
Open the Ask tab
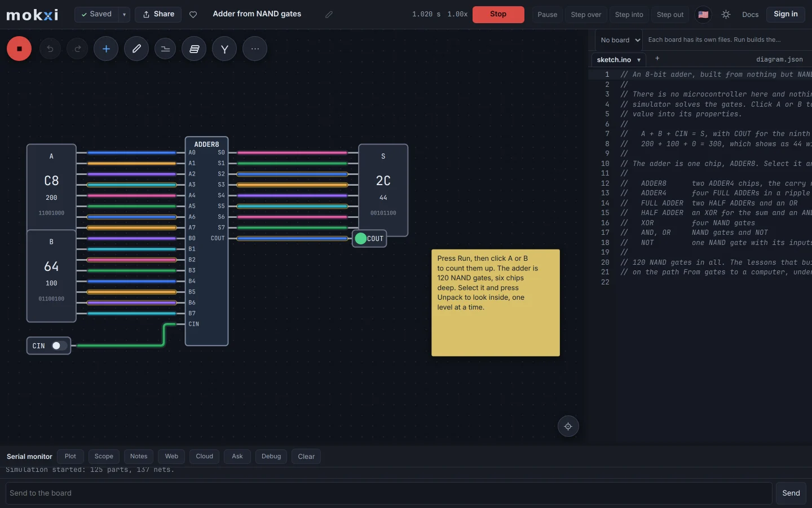tap(237, 456)
